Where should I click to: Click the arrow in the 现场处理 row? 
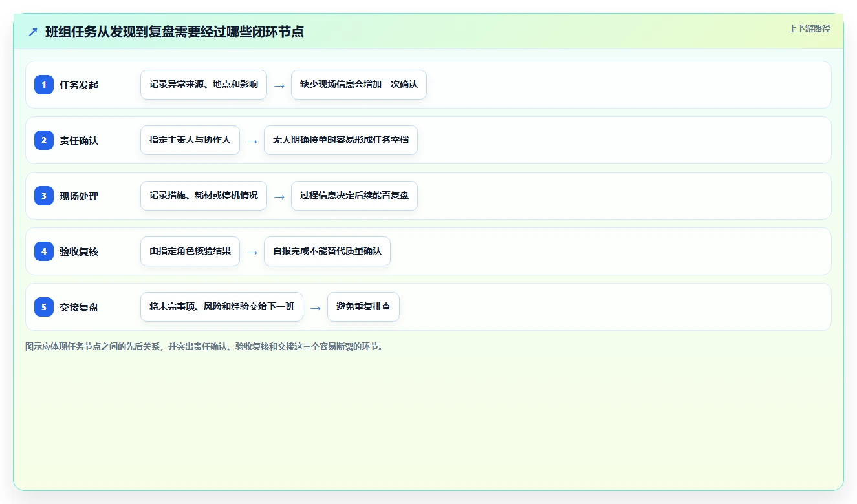pos(279,196)
